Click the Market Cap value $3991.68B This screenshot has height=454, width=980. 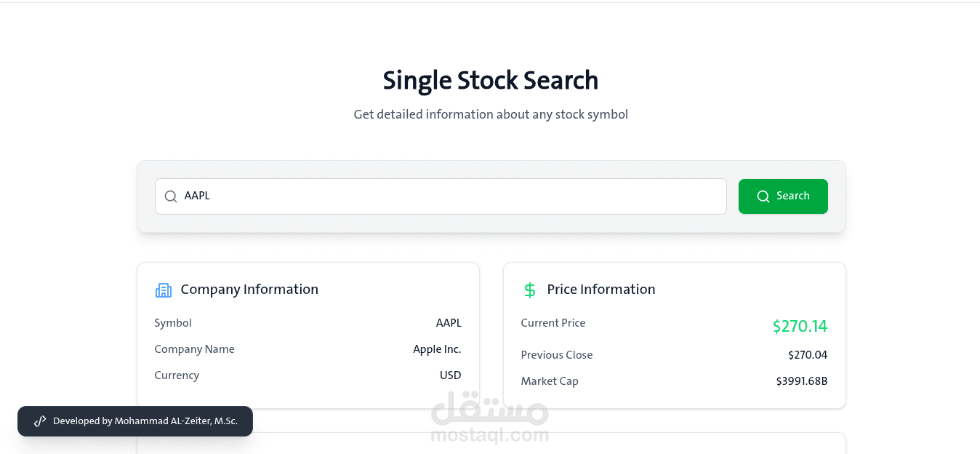[801, 381]
